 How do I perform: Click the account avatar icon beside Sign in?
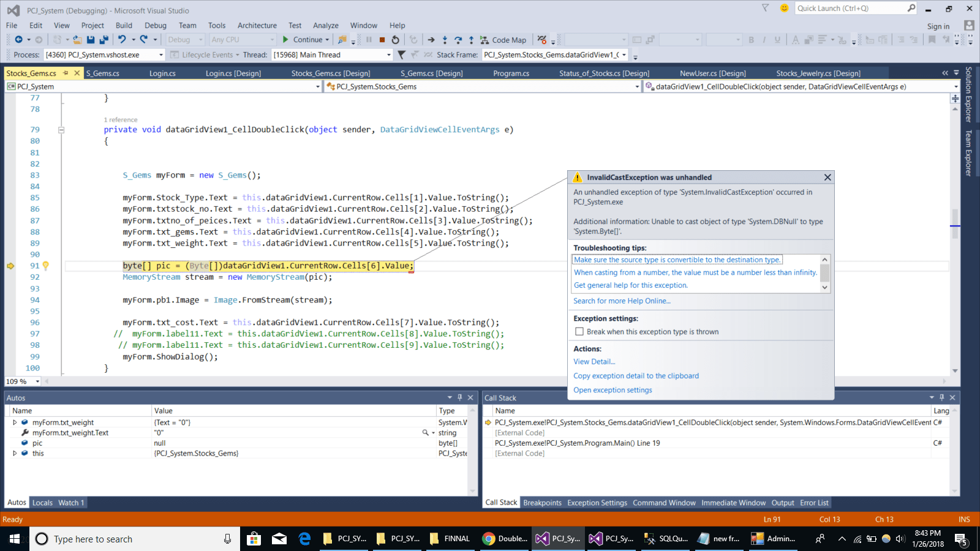969,25
